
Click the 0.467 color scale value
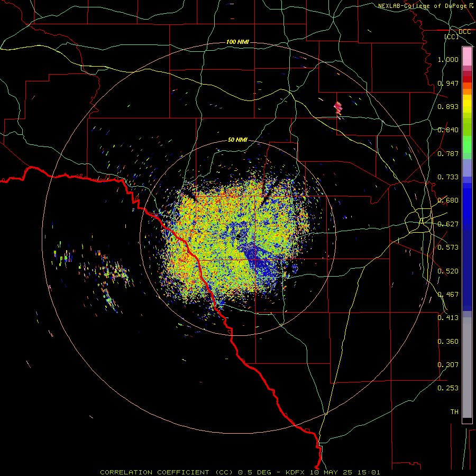[448, 295]
